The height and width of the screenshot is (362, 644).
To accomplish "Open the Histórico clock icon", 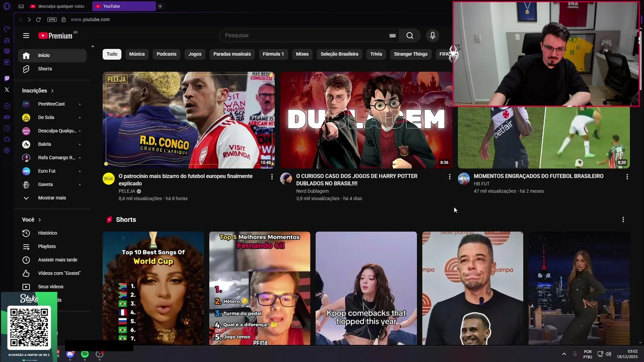I will pos(26,233).
